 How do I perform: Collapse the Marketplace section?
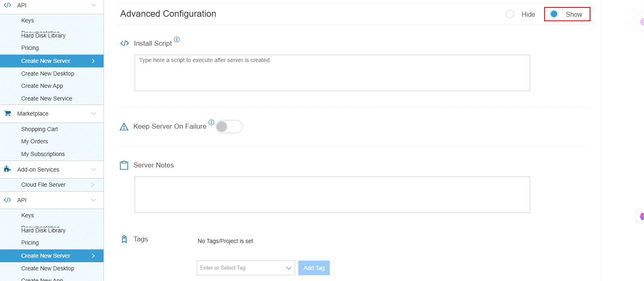(94, 113)
